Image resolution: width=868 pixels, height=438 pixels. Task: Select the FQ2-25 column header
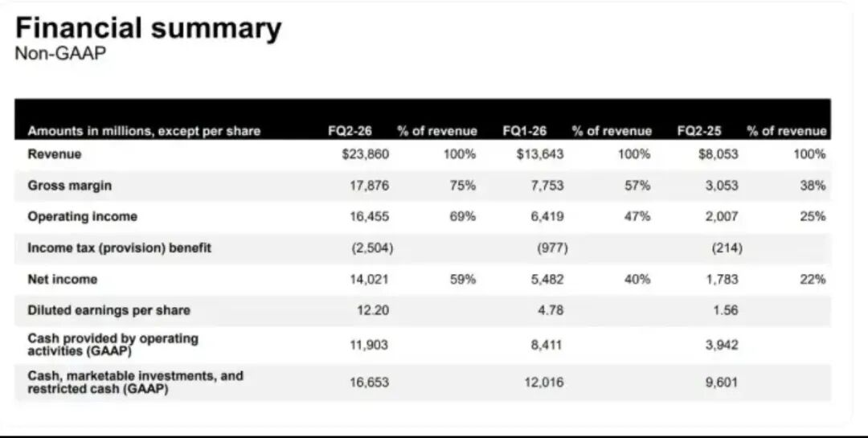point(699,131)
